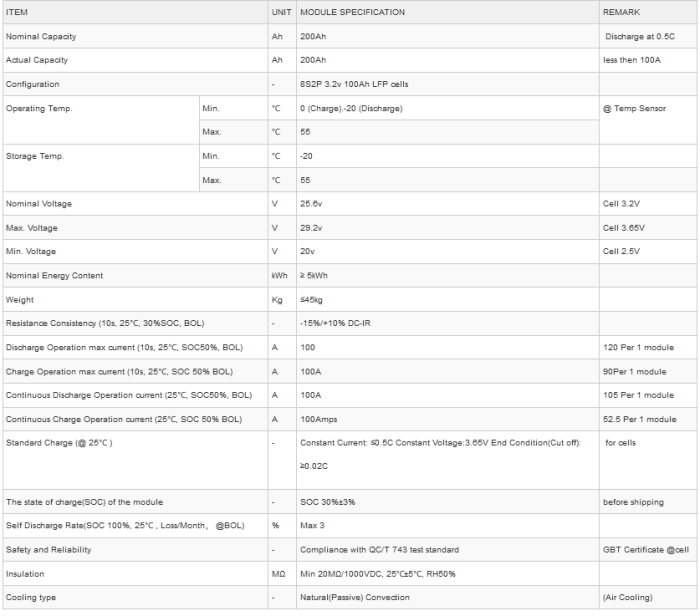This screenshot has width=700, height=616.
Task: Select the 'SOC 30%±3%' value cell
Action: point(330,501)
